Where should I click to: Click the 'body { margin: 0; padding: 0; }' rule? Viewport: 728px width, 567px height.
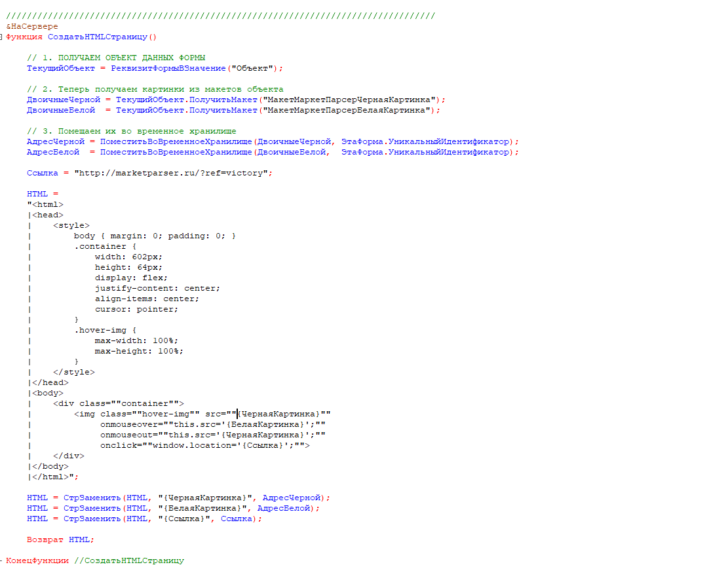pos(155,236)
